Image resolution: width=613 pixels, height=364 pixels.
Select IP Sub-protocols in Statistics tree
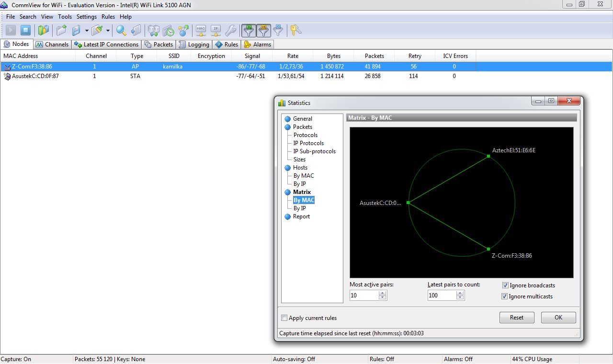coord(315,151)
